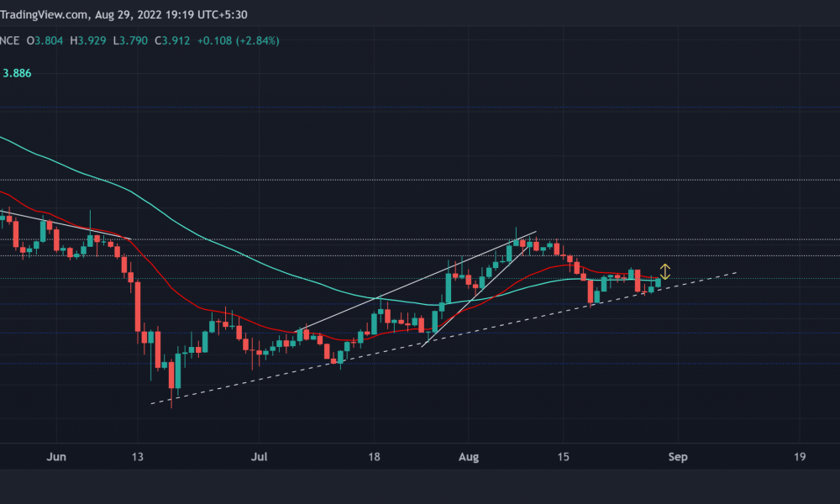Select the short descending trendline near June
The image size is (840, 504).
[x=65, y=225]
